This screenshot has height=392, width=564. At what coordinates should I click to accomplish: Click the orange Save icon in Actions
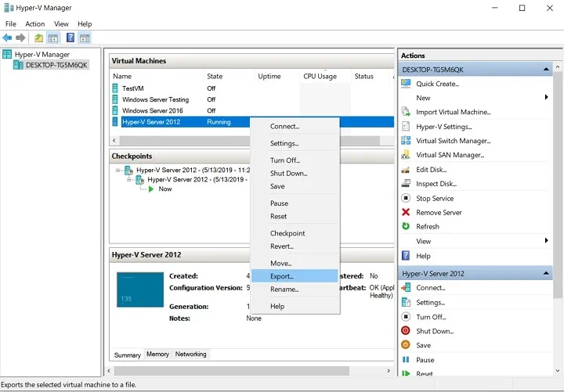point(406,345)
